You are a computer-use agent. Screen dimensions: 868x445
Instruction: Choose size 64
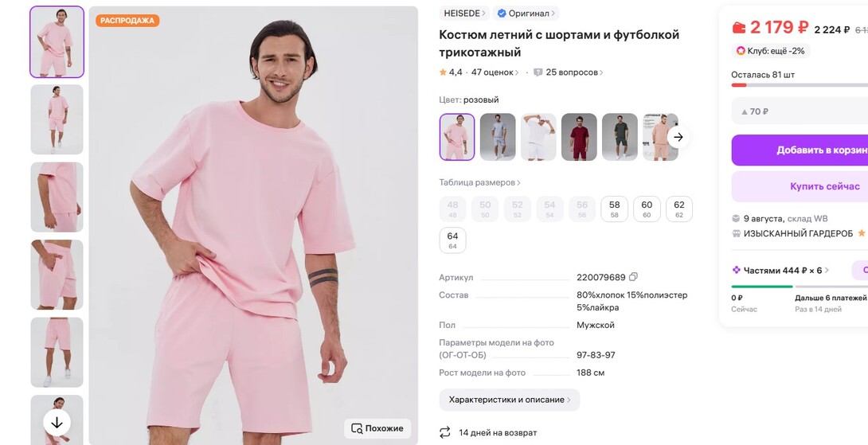[x=452, y=240]
